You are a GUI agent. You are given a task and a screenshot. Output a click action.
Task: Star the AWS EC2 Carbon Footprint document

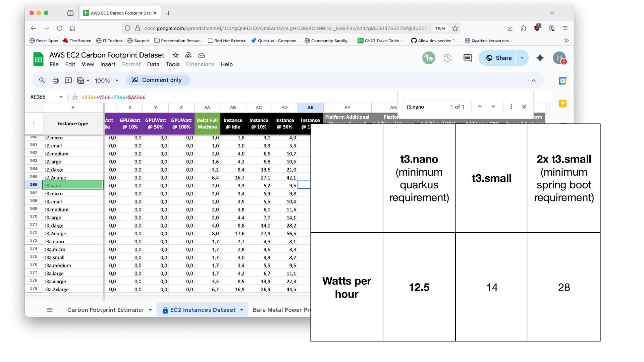(x=175, y=55)
